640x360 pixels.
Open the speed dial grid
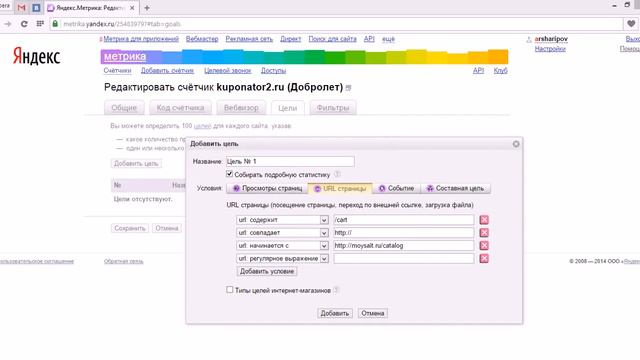pos(40,24)
